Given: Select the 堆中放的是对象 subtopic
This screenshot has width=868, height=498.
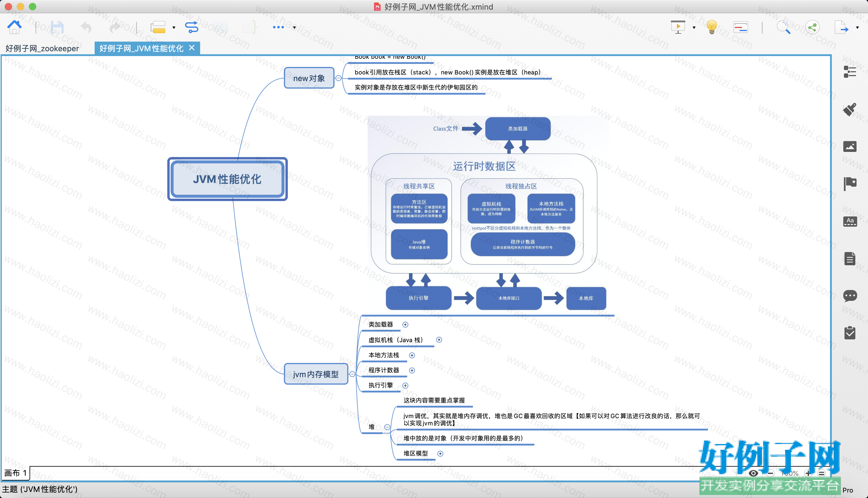Looking at the screenshot, I should (x=464, y=438).
